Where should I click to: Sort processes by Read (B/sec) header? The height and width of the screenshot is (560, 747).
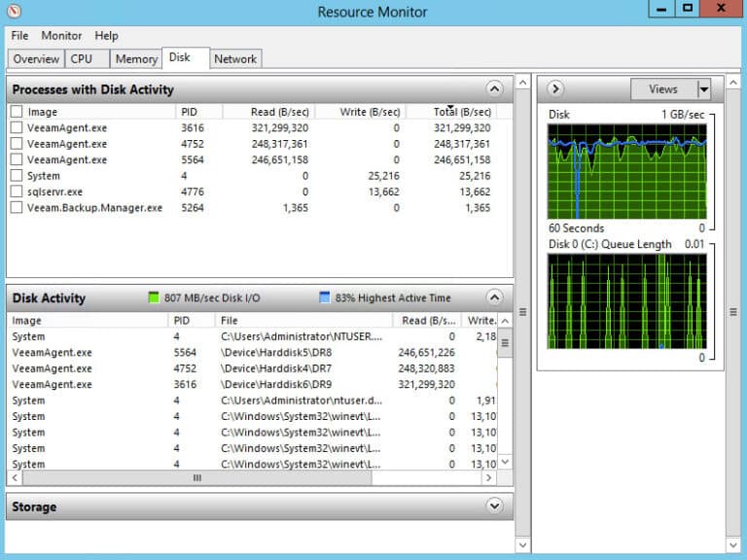(x=268, y=112)
